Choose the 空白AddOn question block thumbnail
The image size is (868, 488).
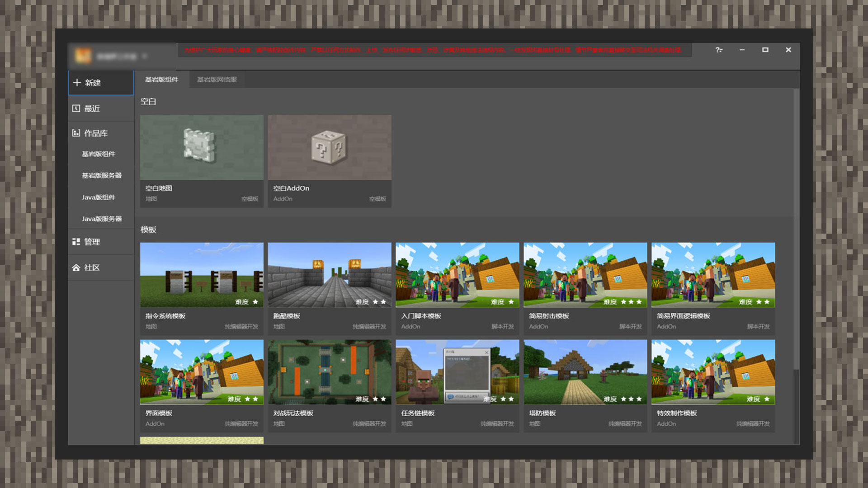pos(330,147)
